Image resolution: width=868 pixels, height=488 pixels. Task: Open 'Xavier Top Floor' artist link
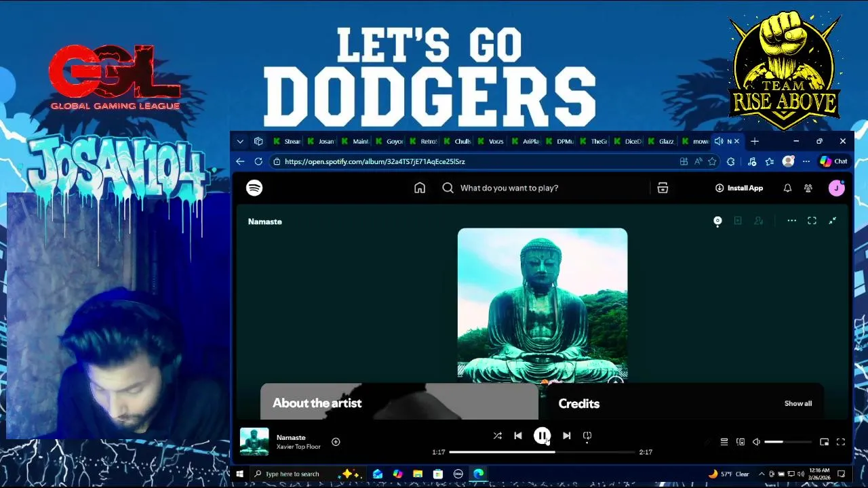pyautogui.click(x=298, y=447)
